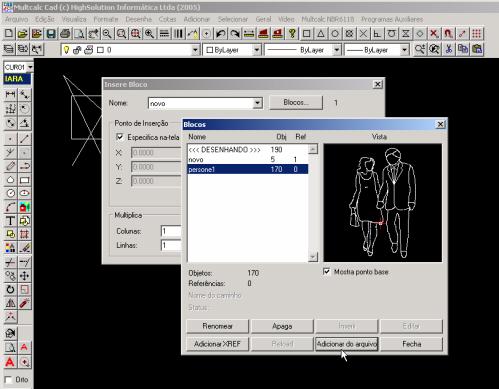Select the hatch pattern tool
Screen dimensions: 499x389
(x=24, y=234)
